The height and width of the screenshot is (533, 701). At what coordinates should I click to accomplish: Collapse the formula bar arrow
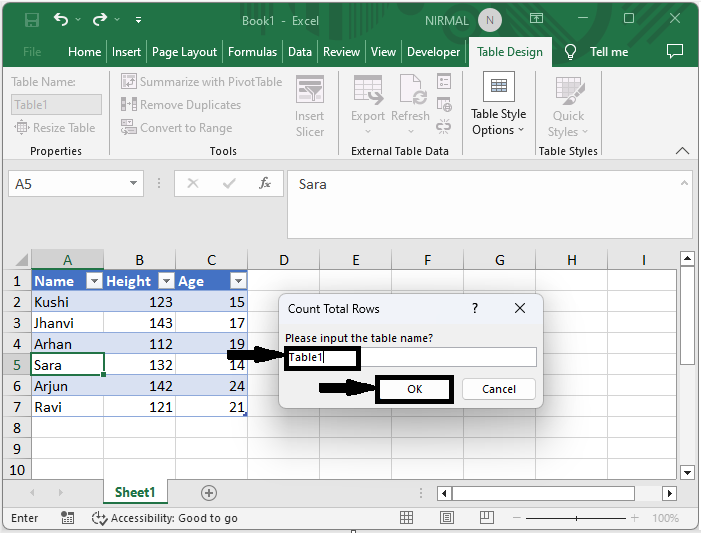[x=684, y=183]
